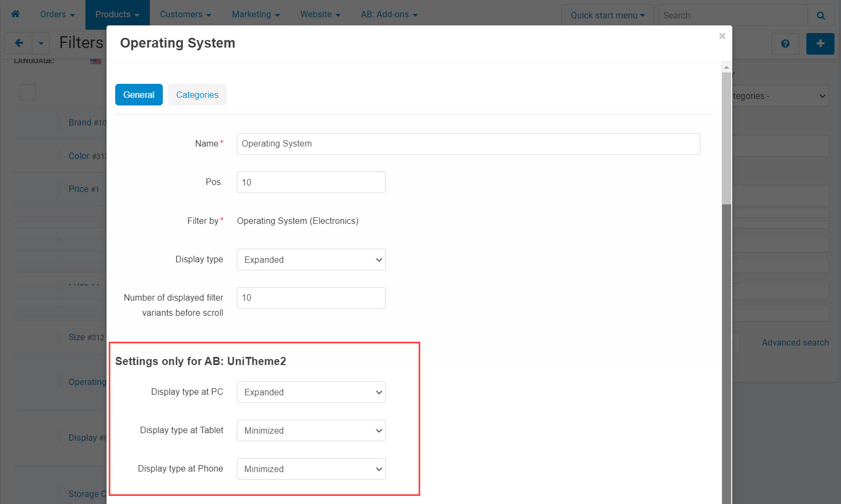This screenshot has width=841, height=504.
Task: Add a new filter with plus button
Action: [x=820, y=44]
